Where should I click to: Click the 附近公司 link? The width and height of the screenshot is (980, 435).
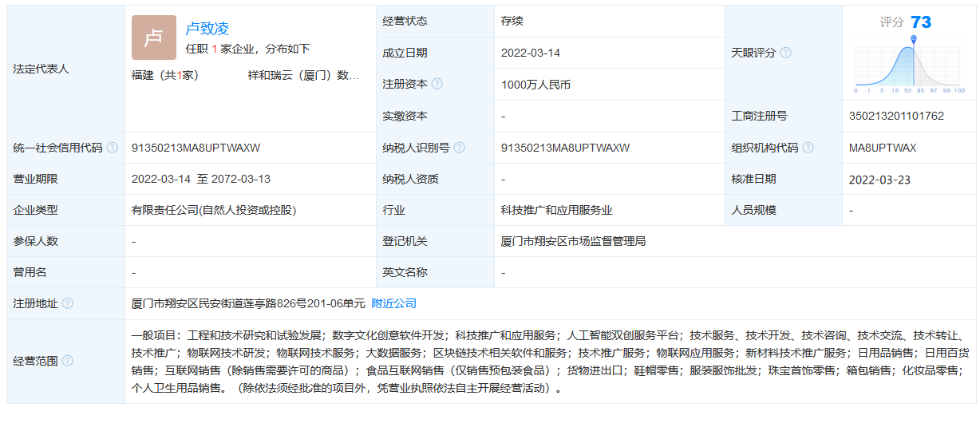point(394,303)
